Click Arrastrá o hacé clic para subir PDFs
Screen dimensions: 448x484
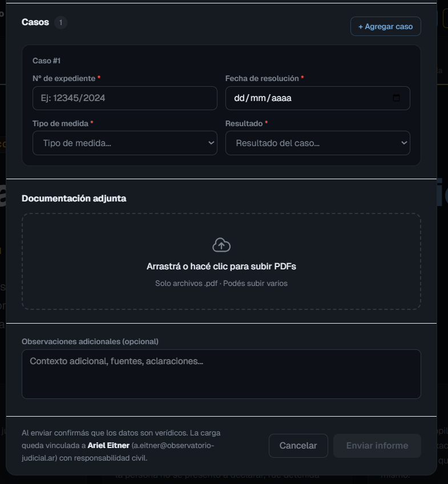(x=221, y=267)
